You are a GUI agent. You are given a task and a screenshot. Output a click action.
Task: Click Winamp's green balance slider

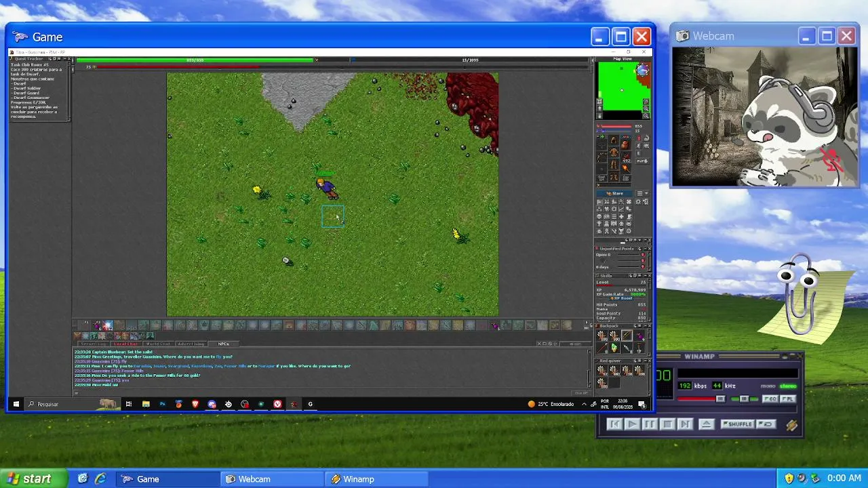744,399
